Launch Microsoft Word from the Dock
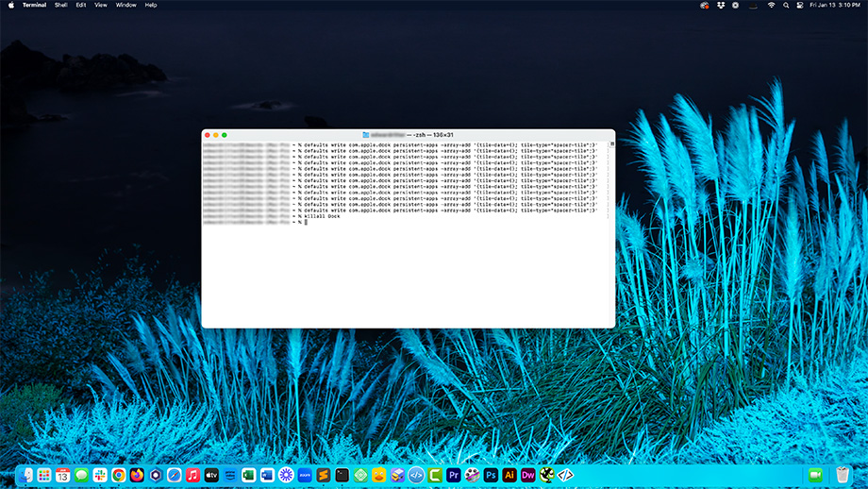868x489 pixels. (x=267, y=475)
